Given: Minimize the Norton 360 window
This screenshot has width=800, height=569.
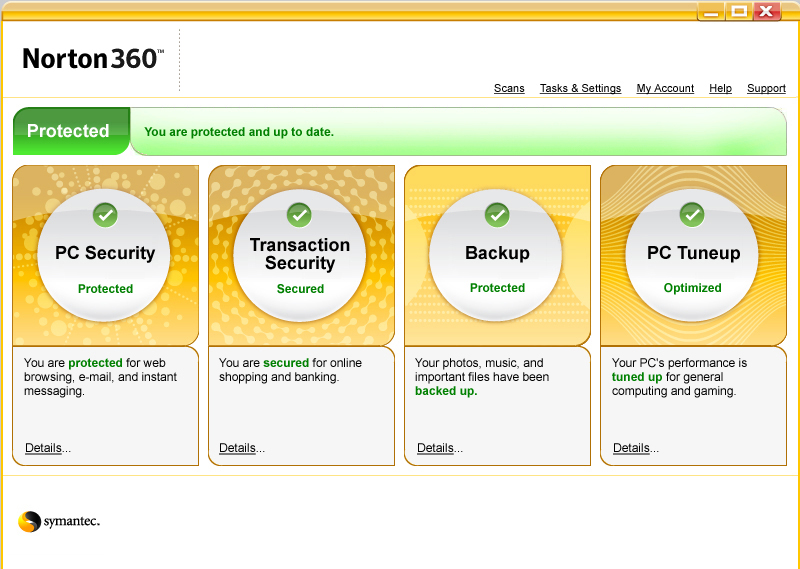Looking at the screenshot, I should [x=709, y=11].
